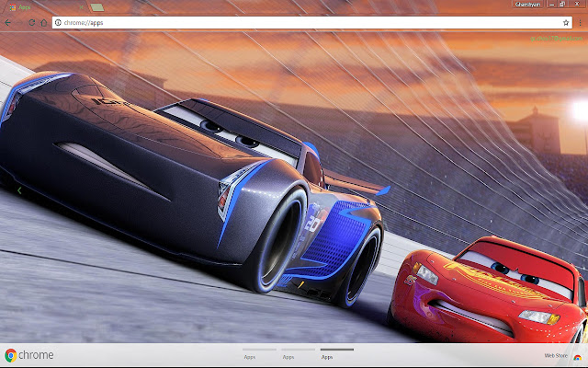Open Chrome's three-dot menu
This screenshot has width=588, height=368.
click(580, 23)
